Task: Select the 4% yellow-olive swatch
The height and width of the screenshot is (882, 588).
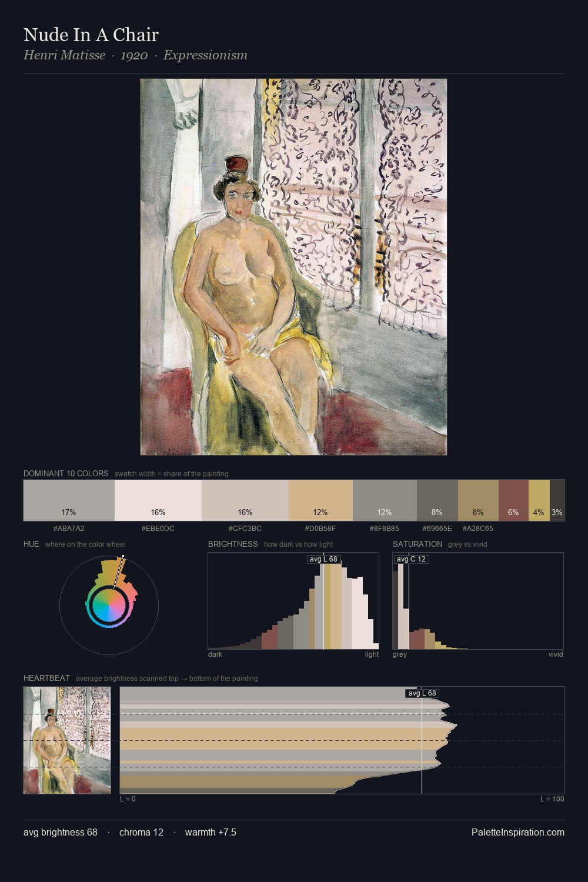Action: pos(539,500)
